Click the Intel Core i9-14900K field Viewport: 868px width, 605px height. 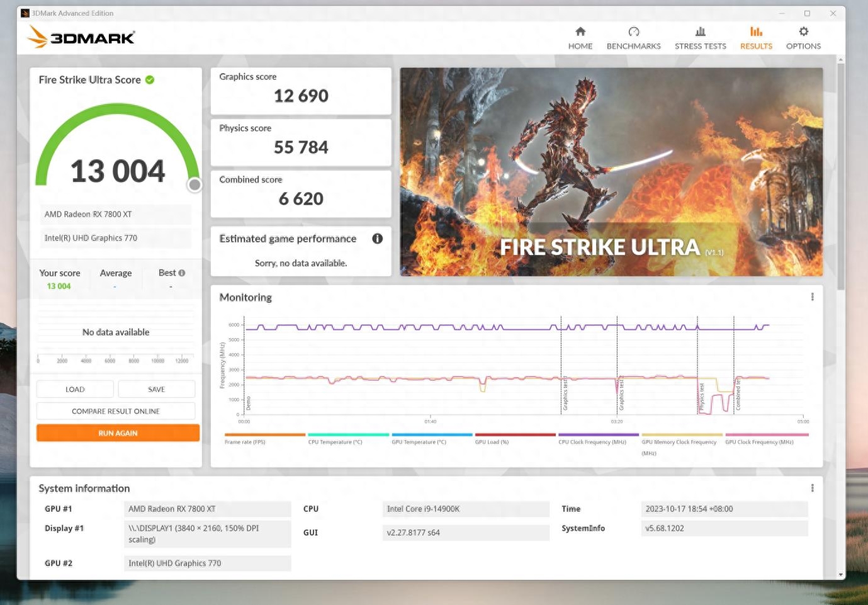466,509
